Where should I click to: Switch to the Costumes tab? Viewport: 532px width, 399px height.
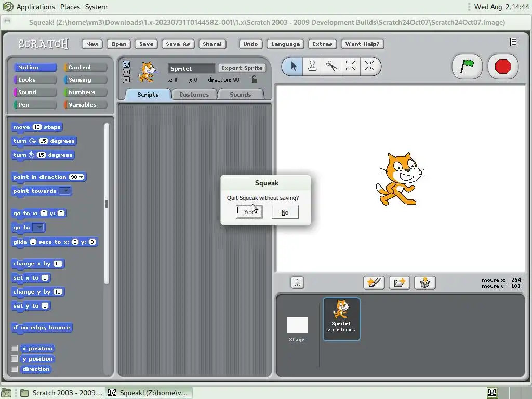194,95
